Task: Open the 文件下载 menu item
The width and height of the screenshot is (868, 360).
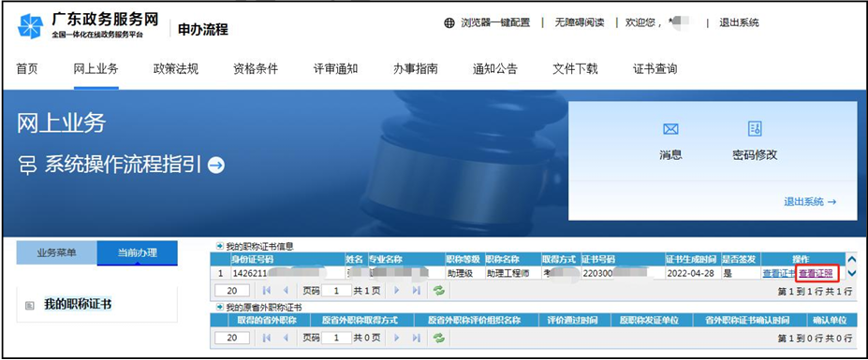Action: [x=575, y=69]
